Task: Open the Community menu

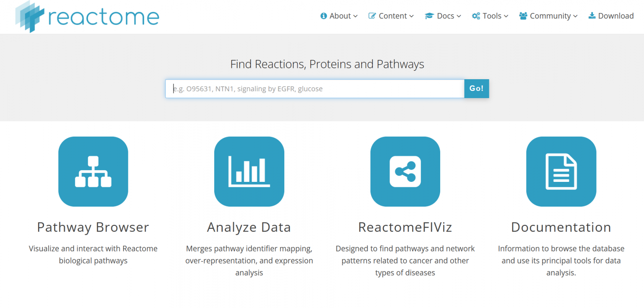Action: coord(550,16)
